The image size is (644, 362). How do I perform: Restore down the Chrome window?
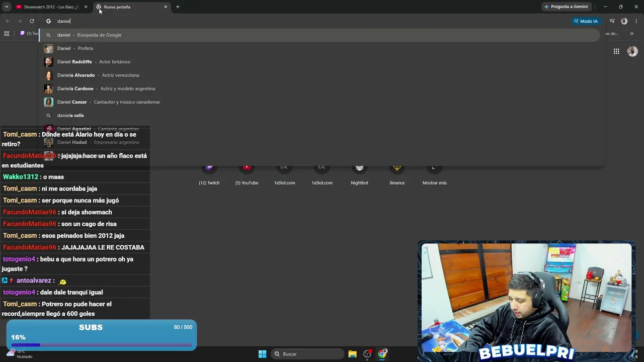(x=621, y=7)
